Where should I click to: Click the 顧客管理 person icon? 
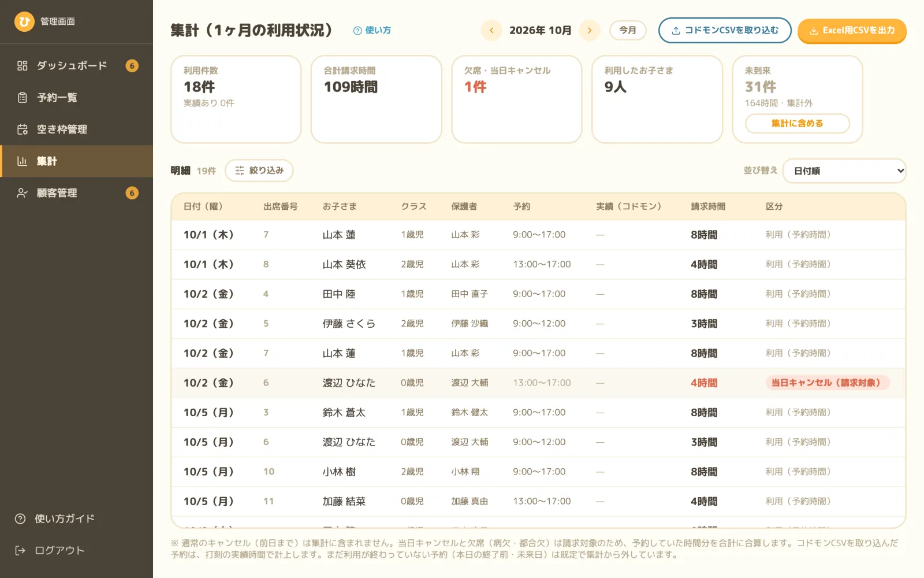(x=23, y=193)
